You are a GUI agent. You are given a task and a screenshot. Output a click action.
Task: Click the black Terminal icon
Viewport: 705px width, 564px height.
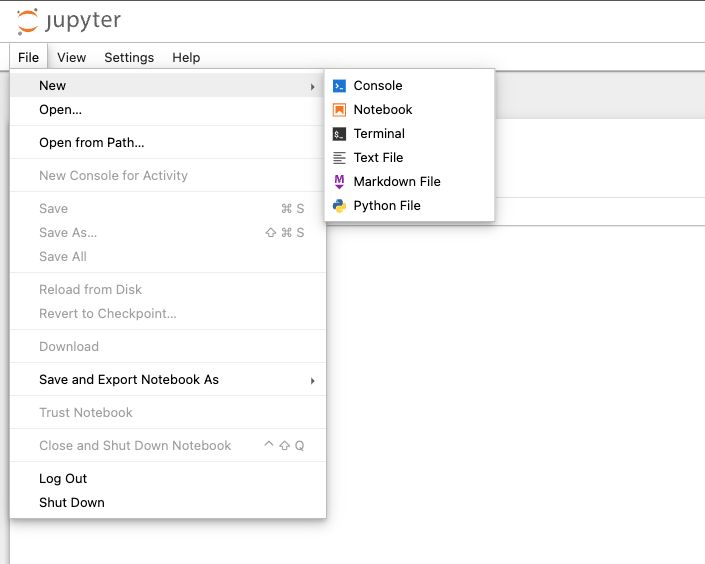tap(339, 134)
